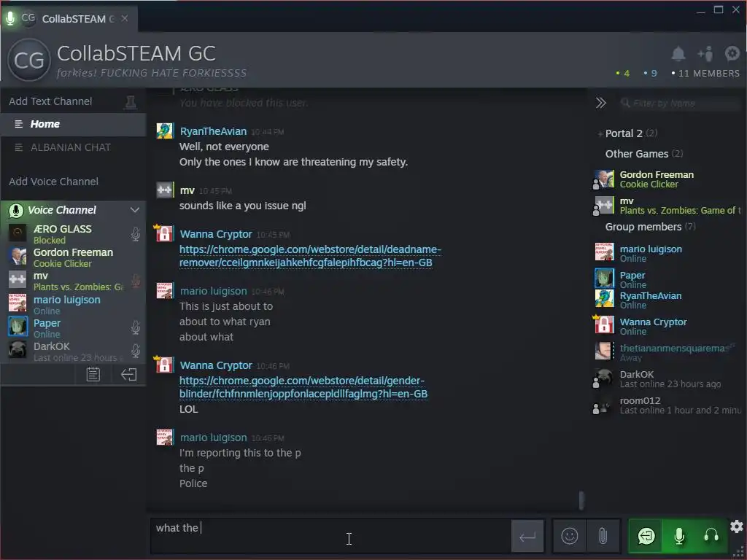Click the chat scrollbar thumb

[x=581, y=500]
